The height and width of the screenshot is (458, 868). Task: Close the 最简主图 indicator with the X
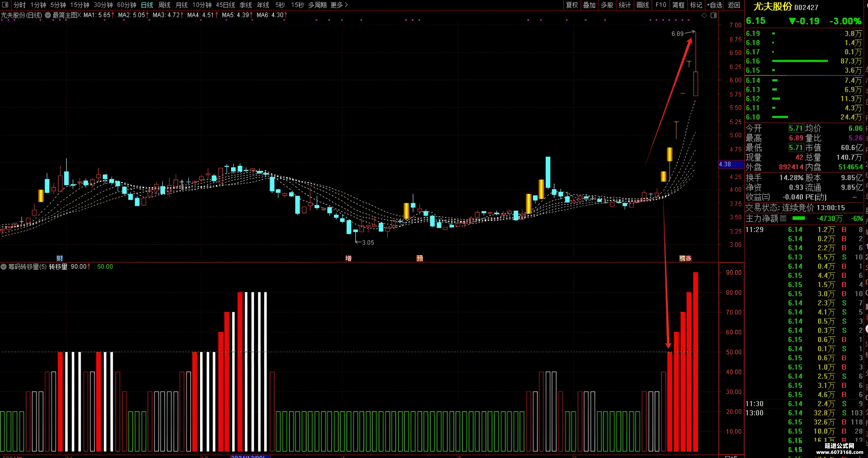(x=79, y=15)
